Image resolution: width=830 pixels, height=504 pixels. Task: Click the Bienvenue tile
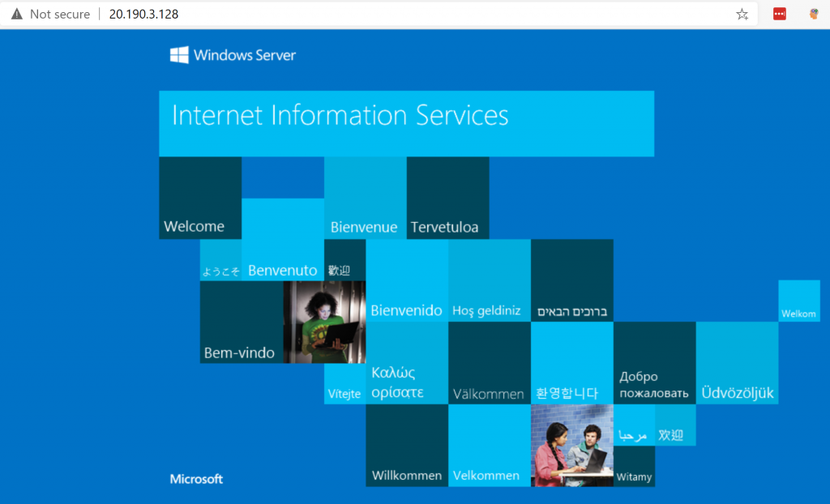365,199
